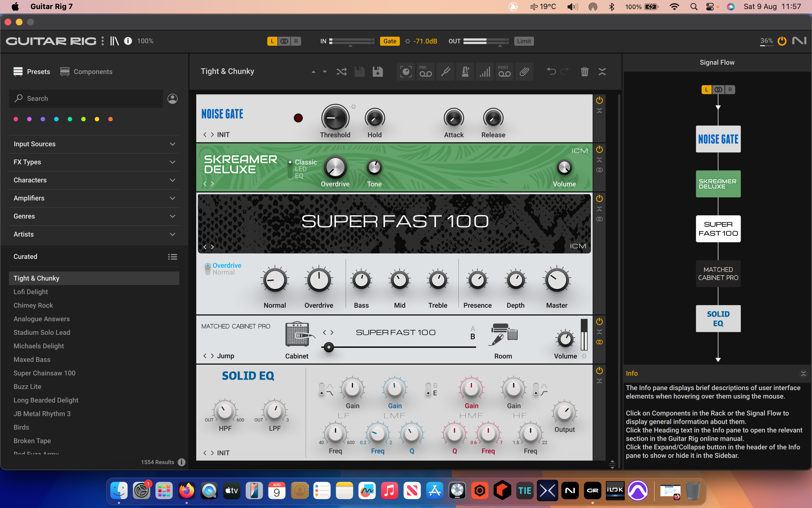Open the Guitar Rig main menu dots
The image size is (812, 508).
tap(103, 41)
